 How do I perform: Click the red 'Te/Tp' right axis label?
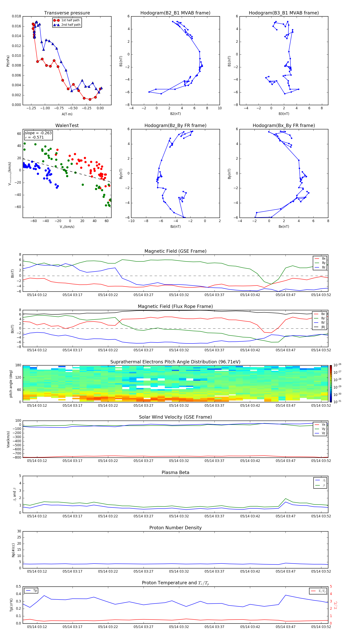pos(336,605)
